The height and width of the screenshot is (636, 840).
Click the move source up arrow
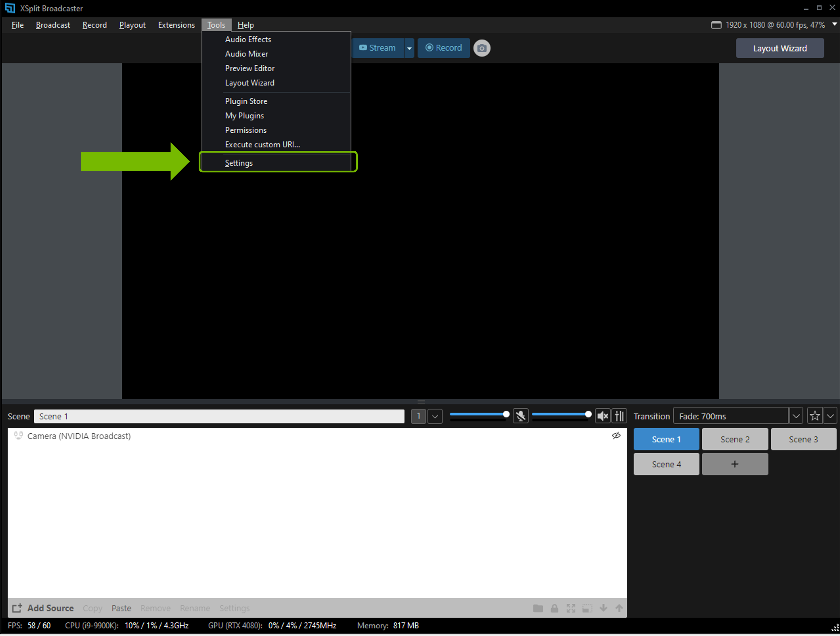point(619,608)
